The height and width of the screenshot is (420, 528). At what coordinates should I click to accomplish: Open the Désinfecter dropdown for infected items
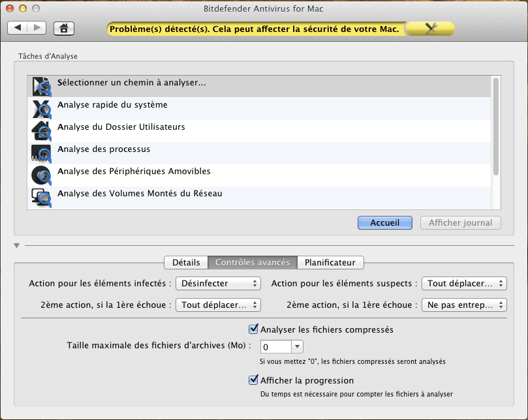point(219,283)
